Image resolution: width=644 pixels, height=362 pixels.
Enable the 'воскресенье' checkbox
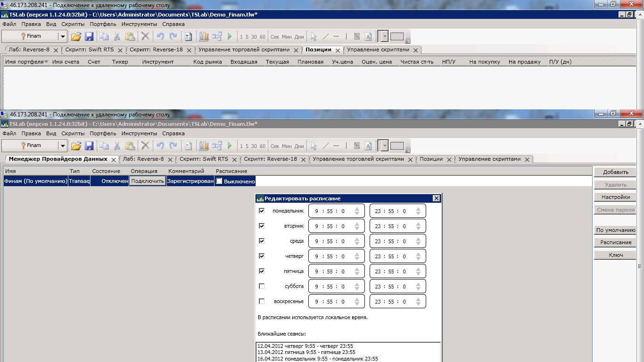point(262,301)
